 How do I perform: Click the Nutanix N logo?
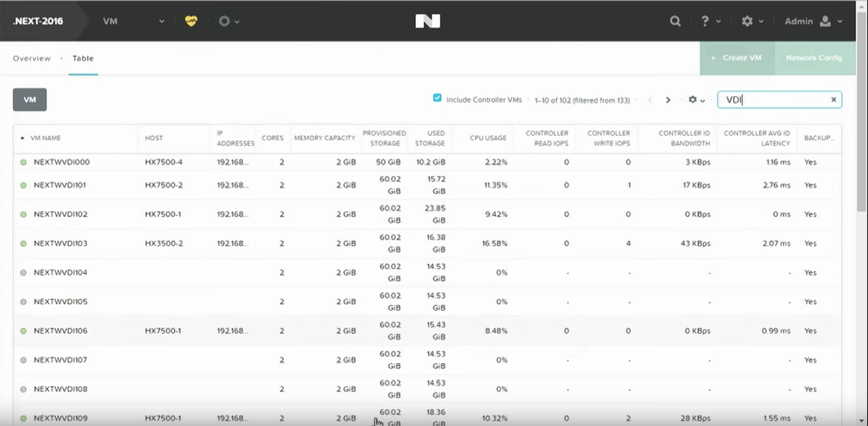(428, 21)
